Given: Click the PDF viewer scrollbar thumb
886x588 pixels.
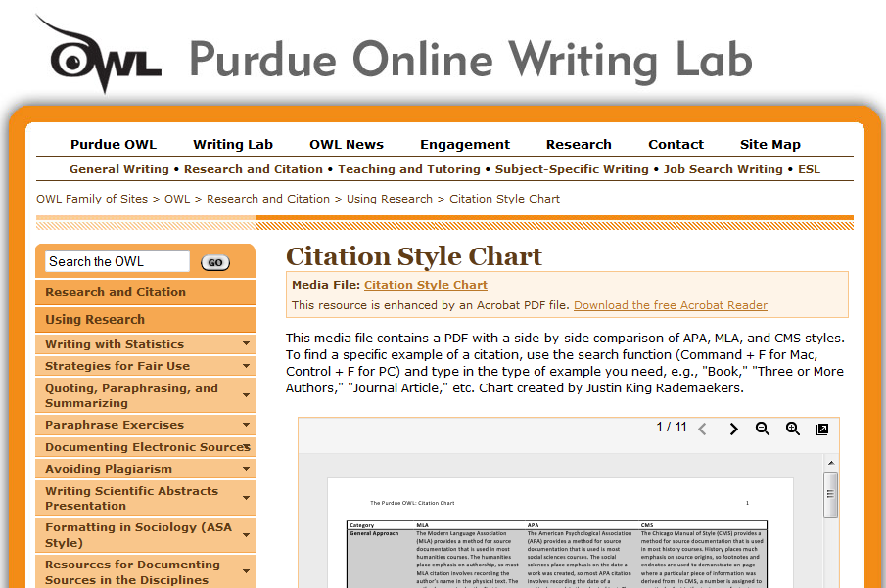Looking at the screenshot, I should (830, 494).
